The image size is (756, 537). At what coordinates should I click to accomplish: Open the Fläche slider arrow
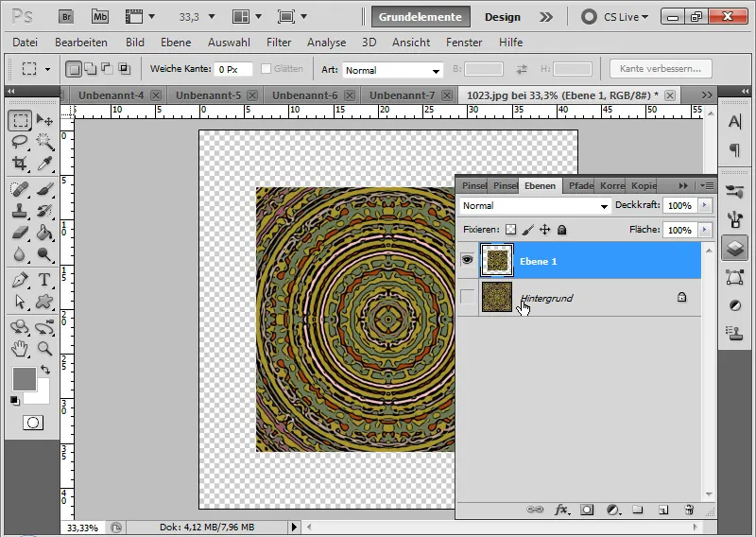[704, 230]
